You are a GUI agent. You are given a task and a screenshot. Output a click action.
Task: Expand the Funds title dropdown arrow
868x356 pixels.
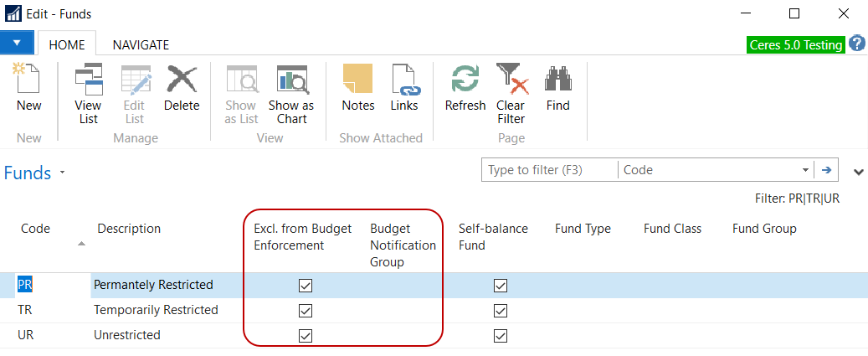[62, 174]
